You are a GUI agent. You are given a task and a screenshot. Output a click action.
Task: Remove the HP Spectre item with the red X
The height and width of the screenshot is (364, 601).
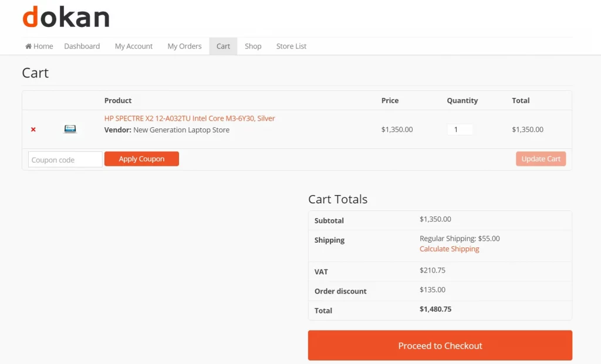[x=33, y=130]
